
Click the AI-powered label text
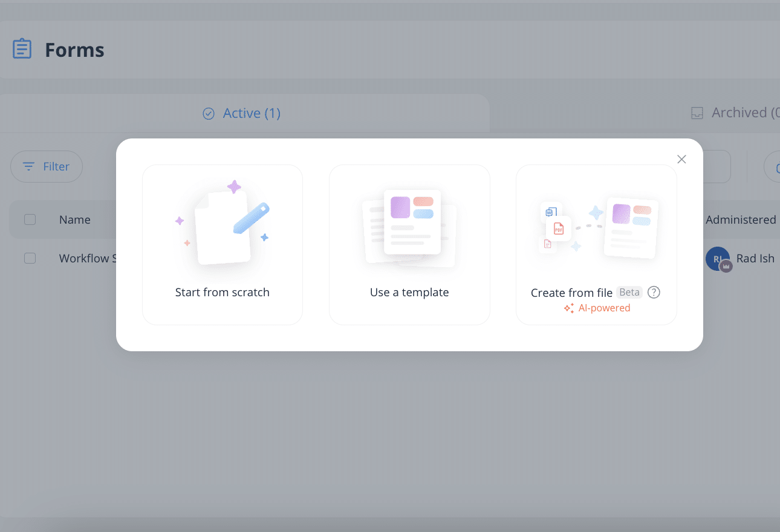(604, 308)
